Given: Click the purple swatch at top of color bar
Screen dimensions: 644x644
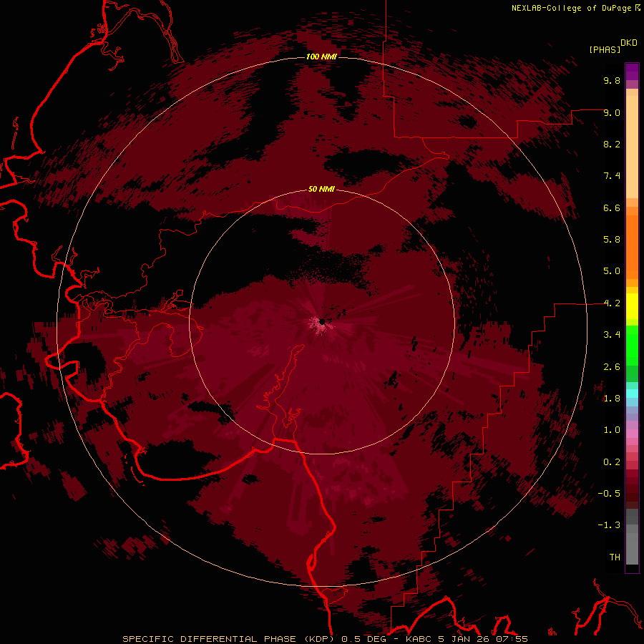Looking at the screenshot, I should pos(632,72).
